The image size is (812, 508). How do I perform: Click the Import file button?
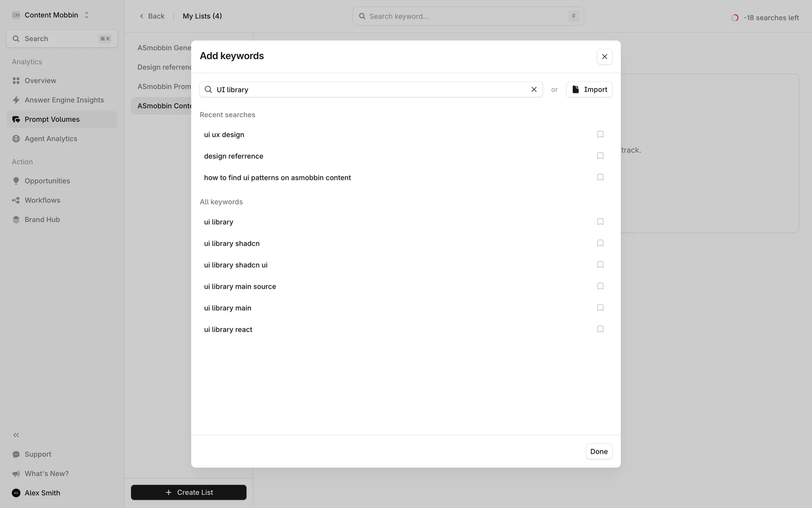tap(589, 89)
